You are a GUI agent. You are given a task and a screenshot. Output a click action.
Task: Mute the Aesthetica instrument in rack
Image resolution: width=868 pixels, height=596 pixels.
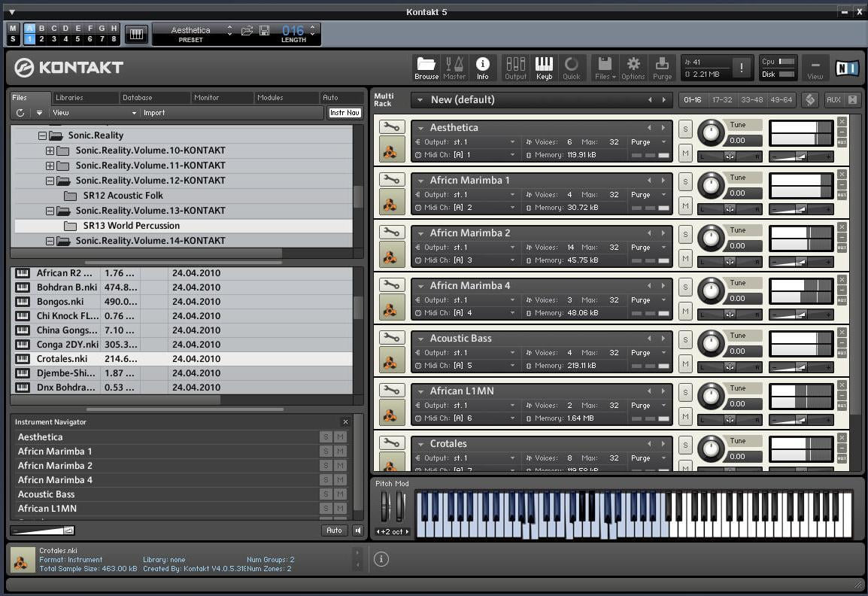click(x=685, y=153)
